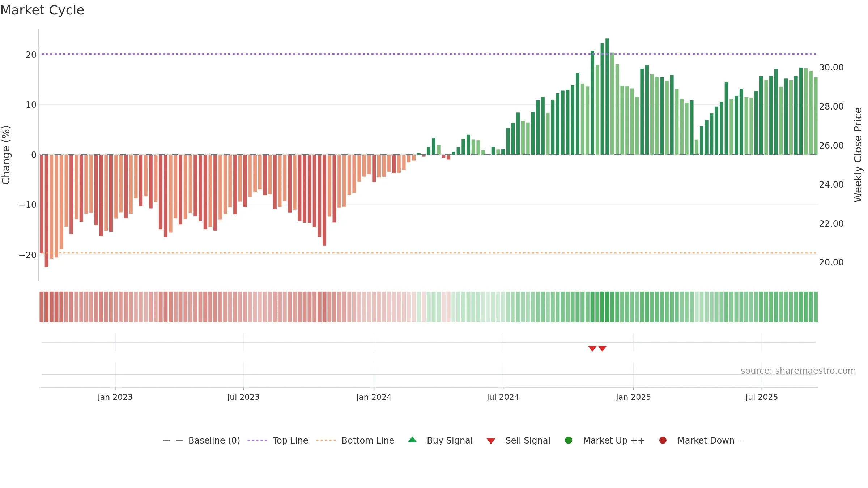Screen dimensions: 868x488
Task: Click the gray dashed Baseline legend swatch
Action: 173,440
